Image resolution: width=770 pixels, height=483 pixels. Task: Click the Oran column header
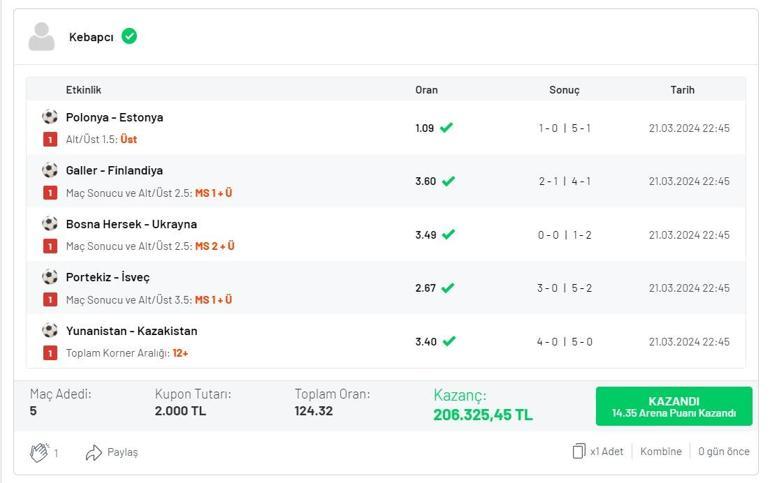[x=426, y=90]
